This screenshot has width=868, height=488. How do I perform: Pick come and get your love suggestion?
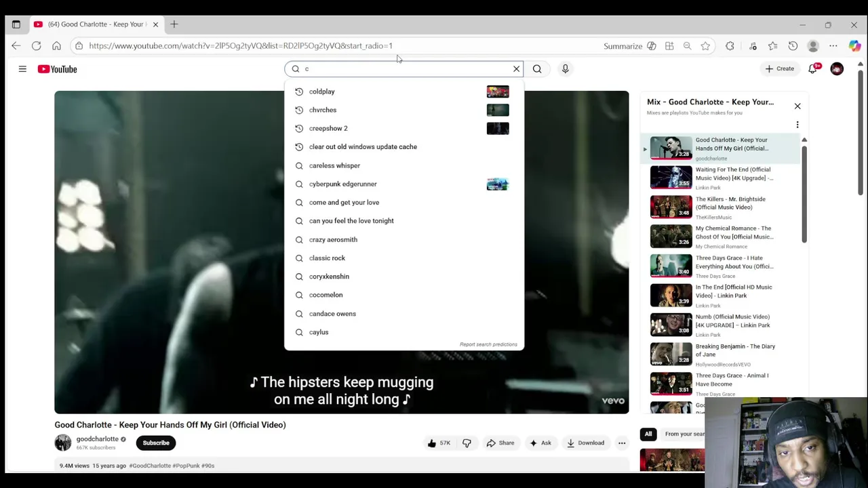coord(404,202)
